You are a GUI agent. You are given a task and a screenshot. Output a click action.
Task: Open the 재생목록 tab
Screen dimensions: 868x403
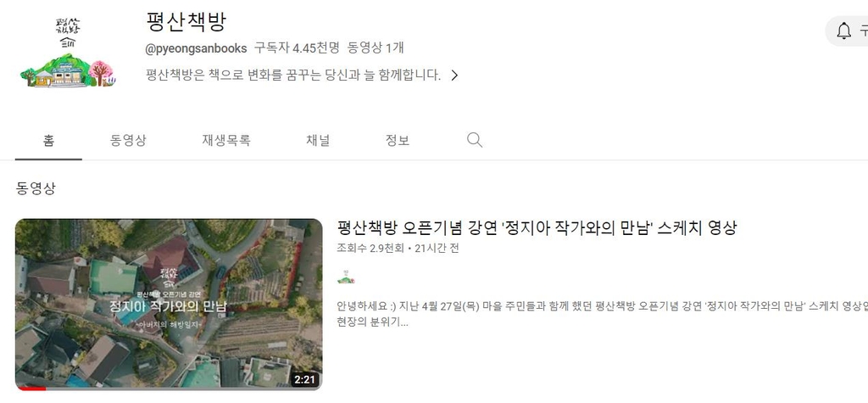pos(226,141)
